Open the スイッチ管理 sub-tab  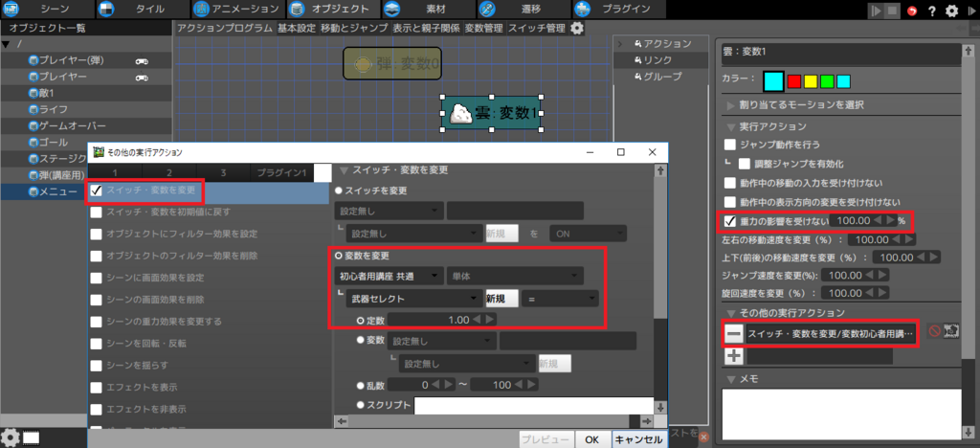click(x=536, y=28)
